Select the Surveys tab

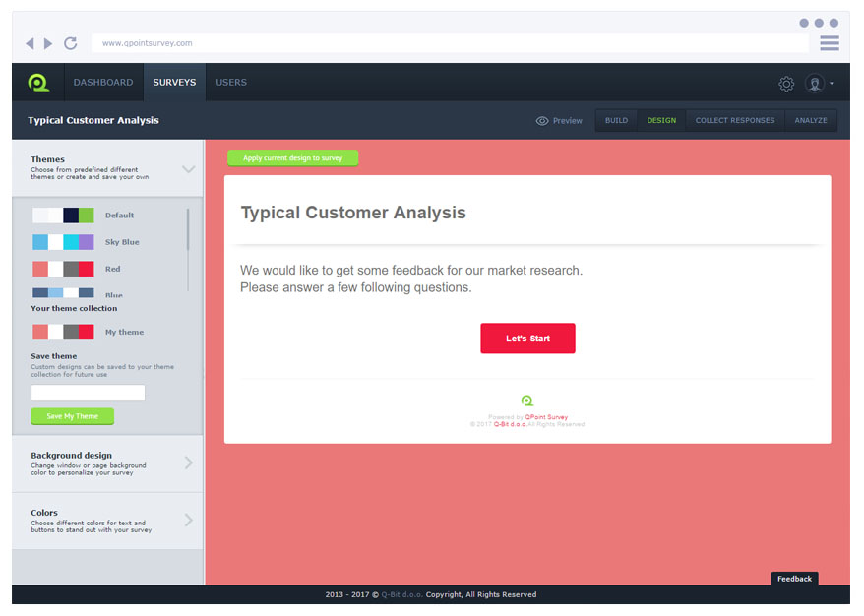(174, 82)
